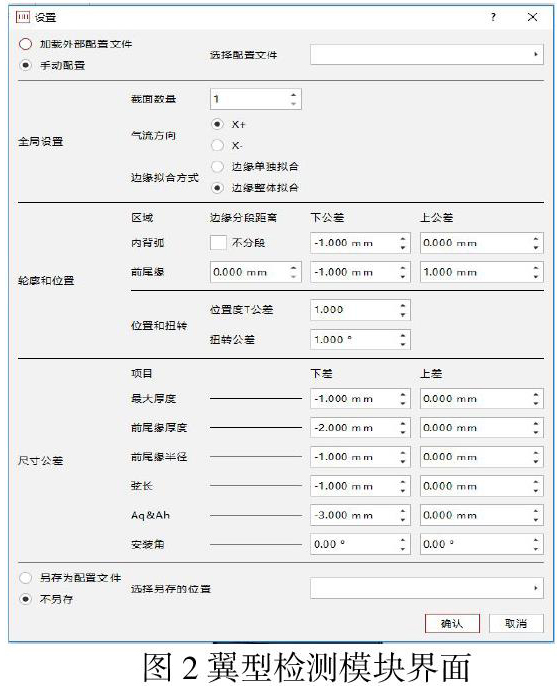Decrease 截面数量 with down arrow
Viewport: 557px width, 686px height.
point(293,104)
